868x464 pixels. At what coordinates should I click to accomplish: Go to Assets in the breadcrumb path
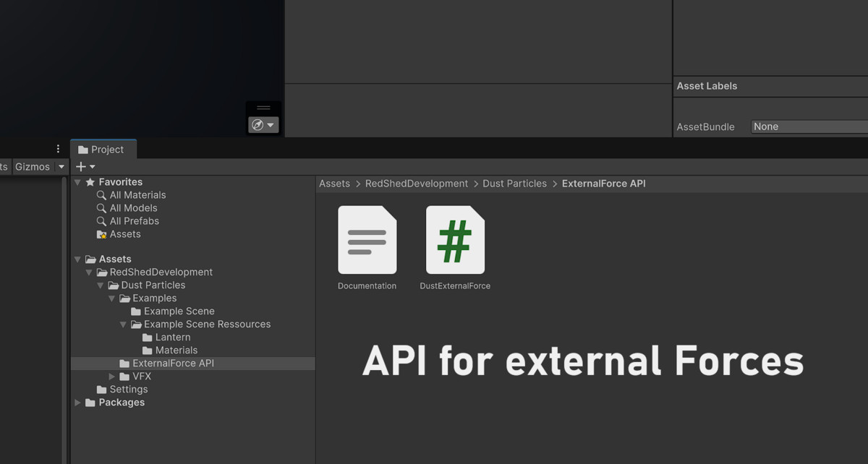coord(334,184)
